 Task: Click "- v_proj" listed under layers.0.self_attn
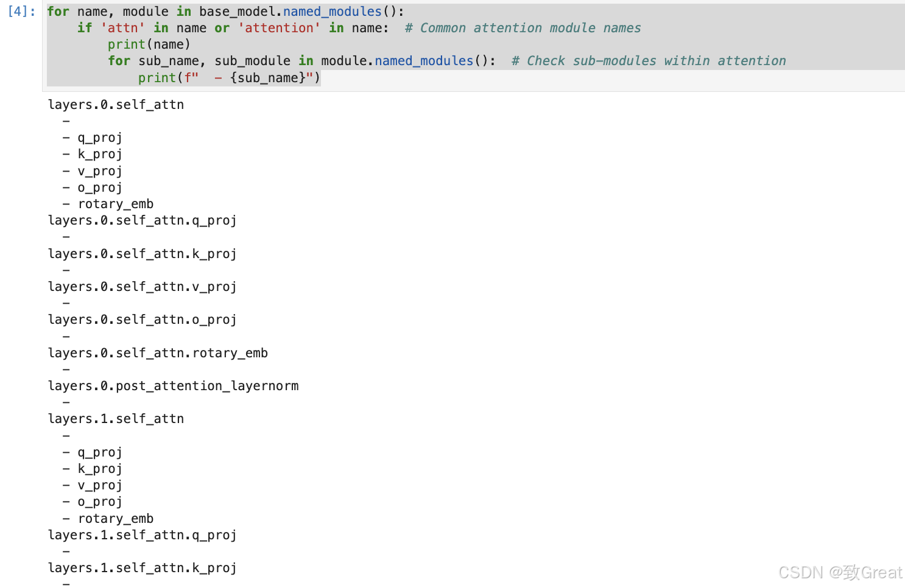93,171
